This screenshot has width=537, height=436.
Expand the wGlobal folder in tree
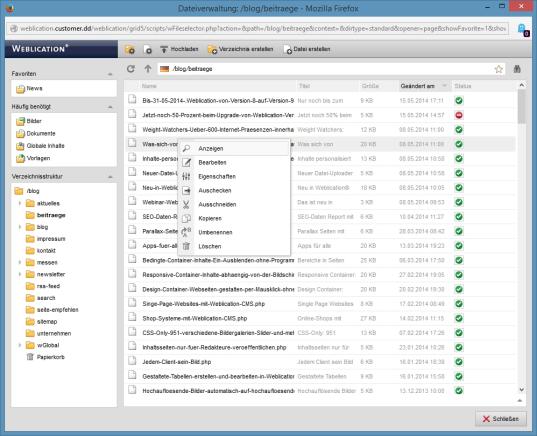pyautogui.click(x=20, y=345)
